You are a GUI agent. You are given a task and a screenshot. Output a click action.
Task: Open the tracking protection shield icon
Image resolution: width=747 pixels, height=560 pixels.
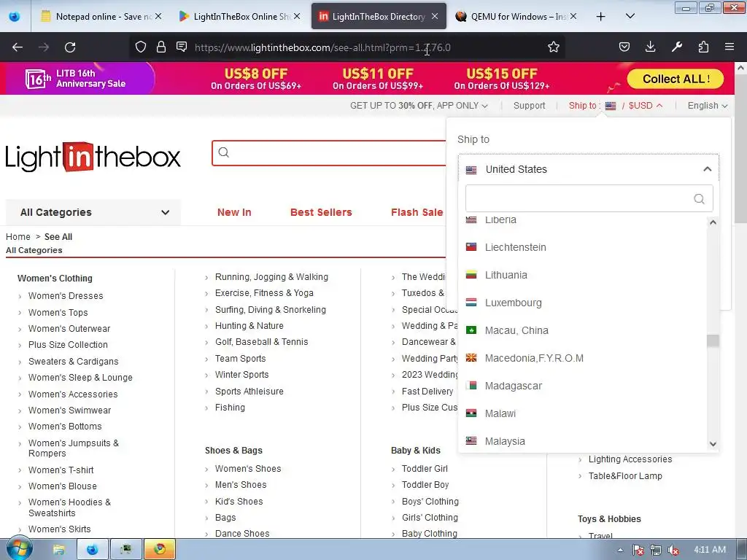pos(141,47)
